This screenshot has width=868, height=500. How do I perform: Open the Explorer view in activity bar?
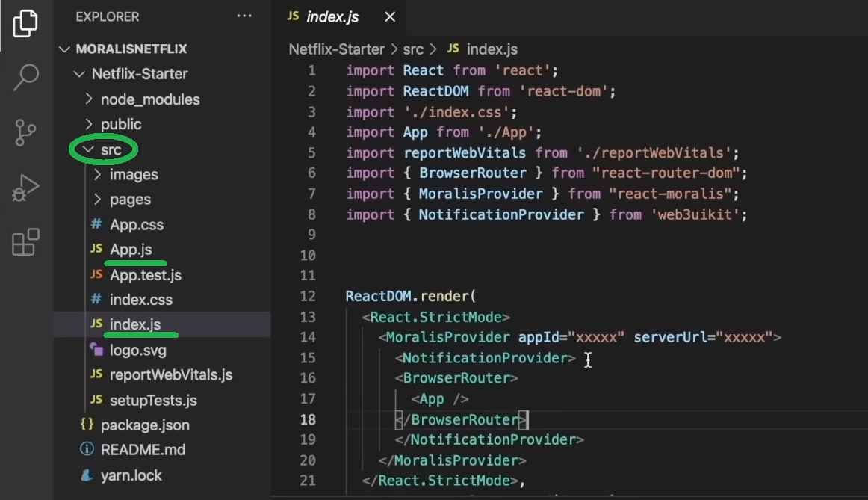pyautogui.click(x=25, y=23)
